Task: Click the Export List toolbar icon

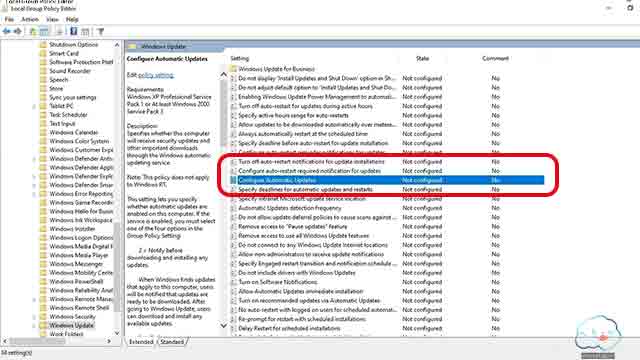Action: [60, 31]
